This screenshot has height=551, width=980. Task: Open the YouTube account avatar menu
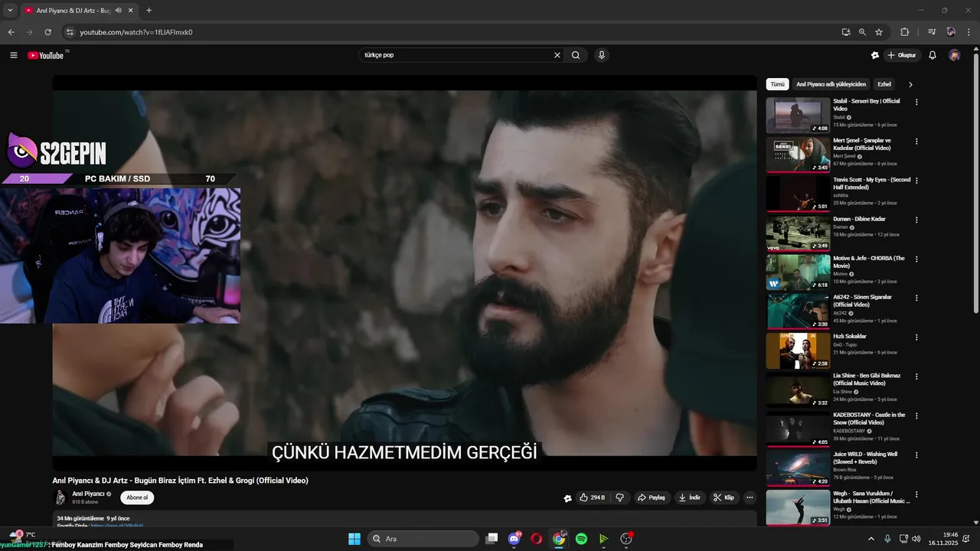(954, 55)
